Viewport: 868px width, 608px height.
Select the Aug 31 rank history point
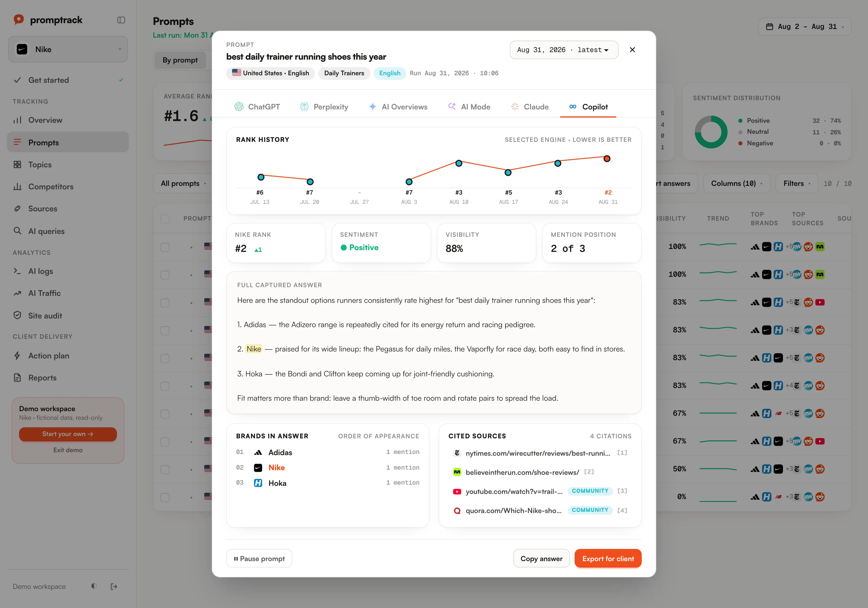click(607, 159)
